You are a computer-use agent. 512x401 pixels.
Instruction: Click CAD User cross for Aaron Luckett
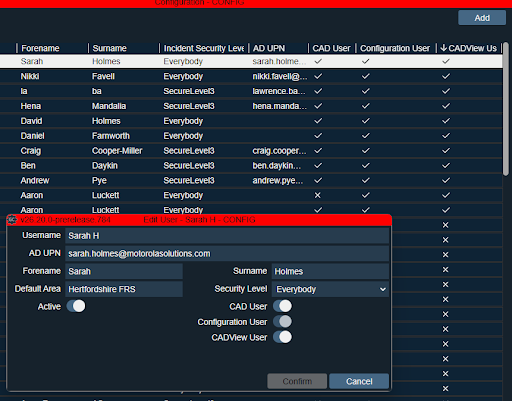[318, 195]
